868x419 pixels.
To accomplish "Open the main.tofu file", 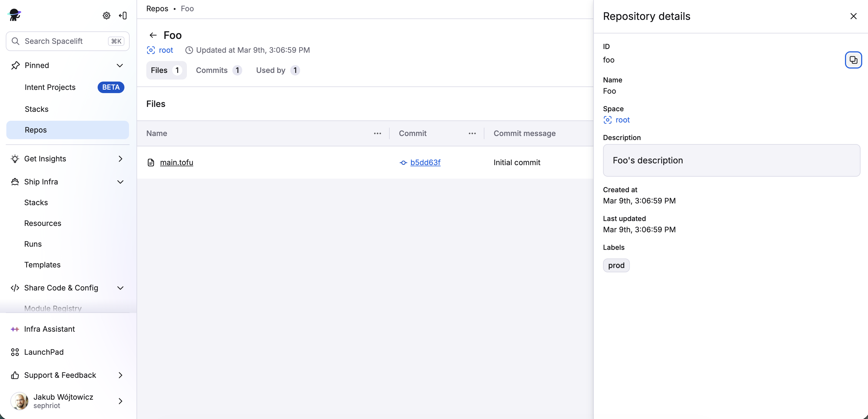I will click(x=177, y=163).
